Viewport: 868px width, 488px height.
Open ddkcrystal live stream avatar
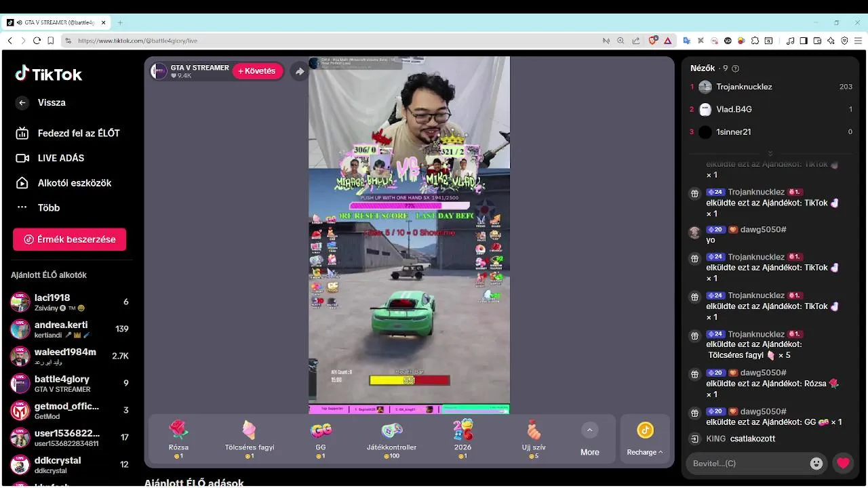pos(20,465)
